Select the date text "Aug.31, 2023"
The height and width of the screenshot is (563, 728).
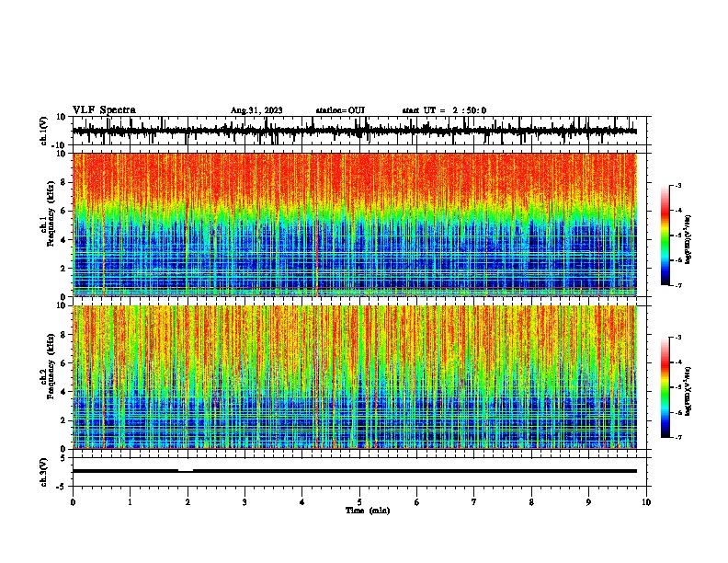(256, 110)
